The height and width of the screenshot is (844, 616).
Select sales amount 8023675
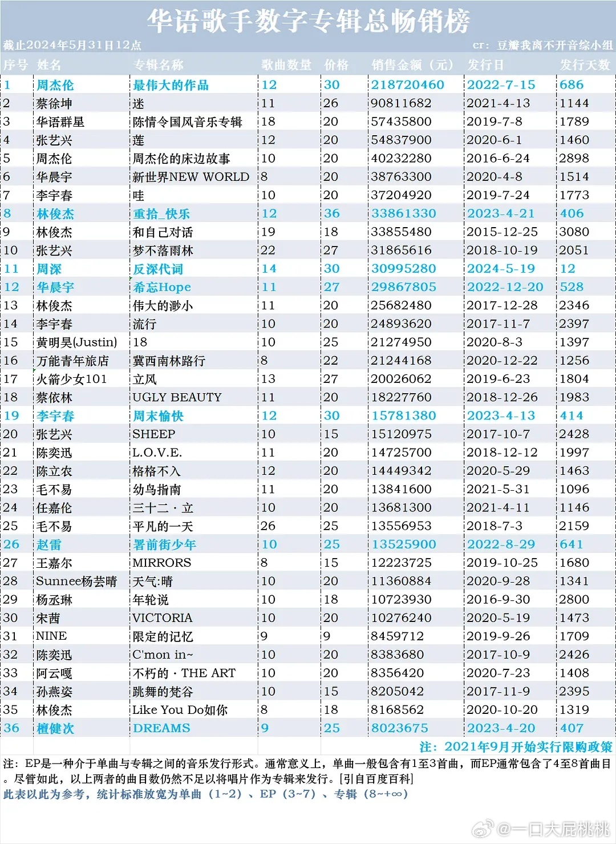click(x=399, y=728)
